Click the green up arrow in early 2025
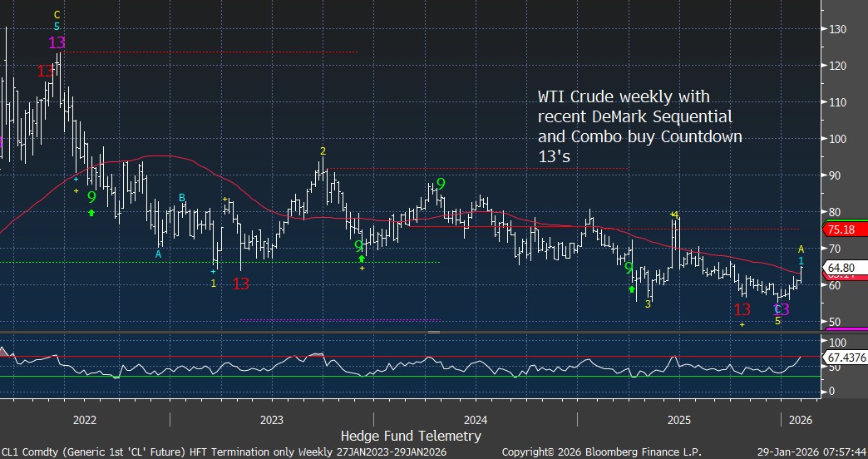 point(632,289)
